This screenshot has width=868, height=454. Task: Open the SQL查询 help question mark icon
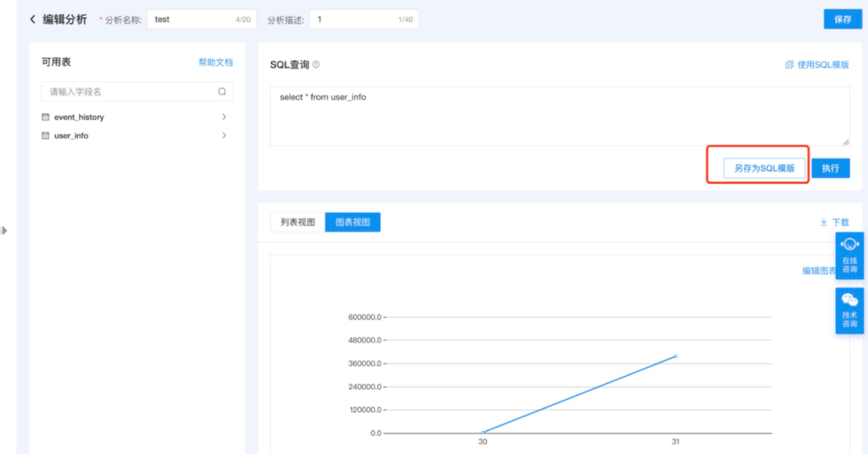pyautogui.click(x=316, y=65)
